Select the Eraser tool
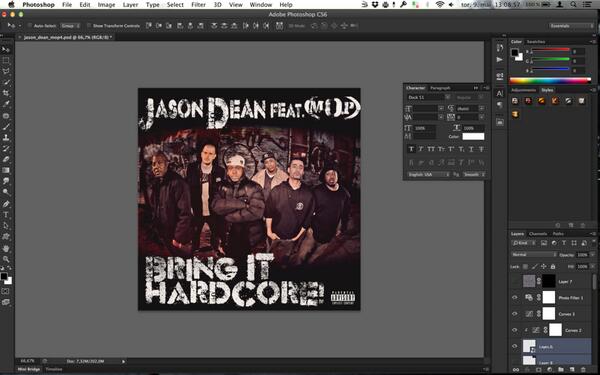600x375 pixels. coord(6,159)
